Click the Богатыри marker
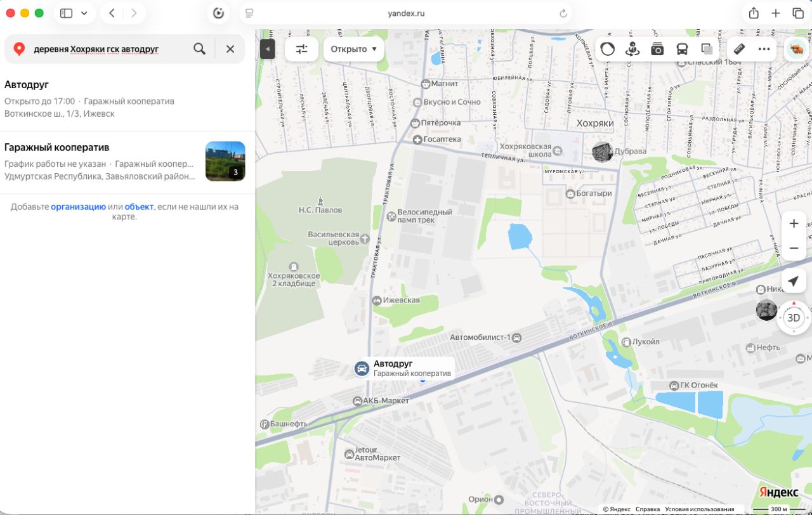Viewport: 812px width, 515px height. 570,193
